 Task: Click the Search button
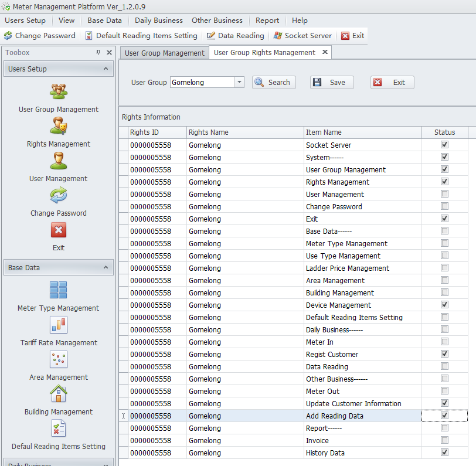click(274, 82)
